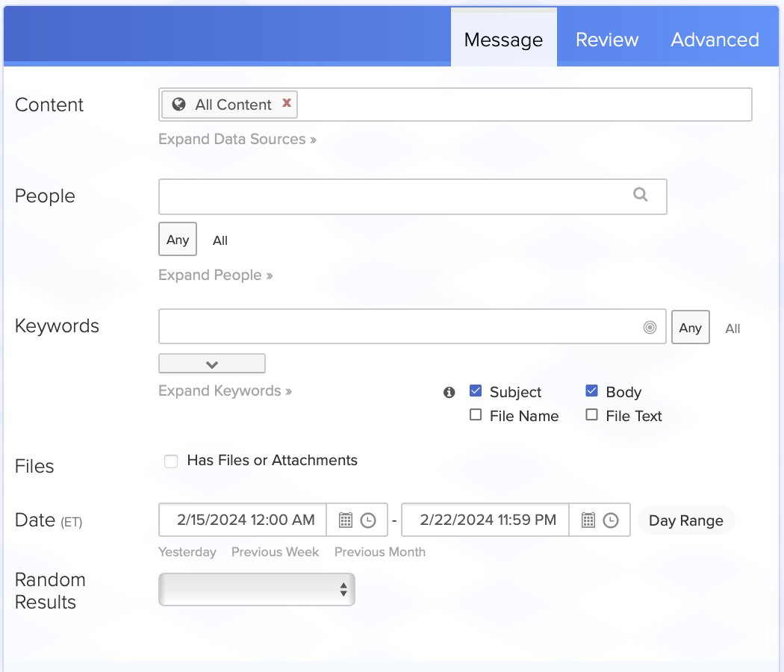This screenshot has width=784, height=672.
Task: Click the Day Range button
Action: (x=686, y=520)
